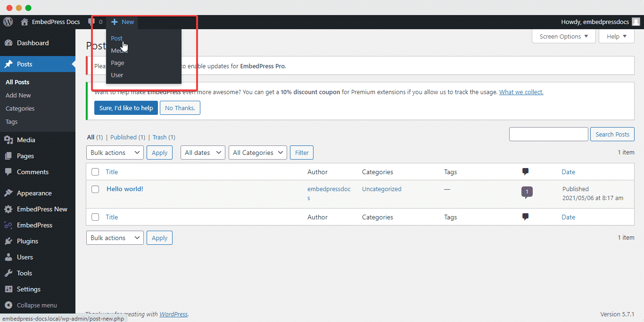This screenshot has height=322, width=644.
Task: Click the comment bubble on Hello world! row
Action: [527, 192]
